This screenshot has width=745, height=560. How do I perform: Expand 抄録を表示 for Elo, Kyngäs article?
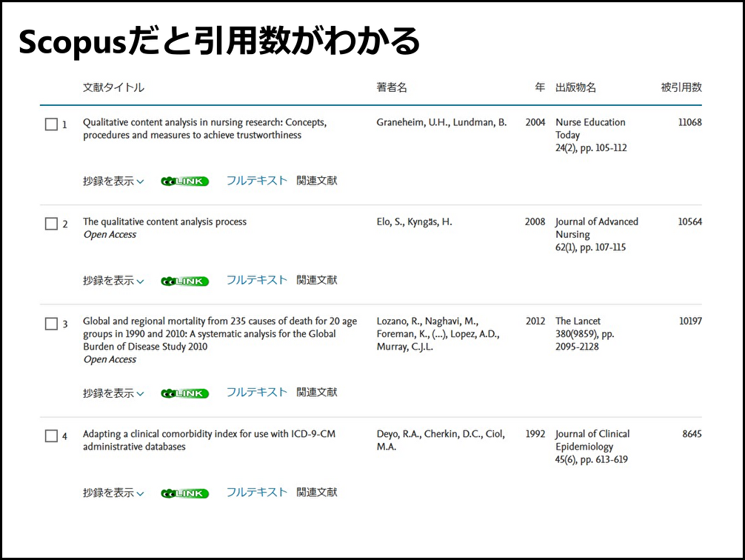[x=113, y=281]
